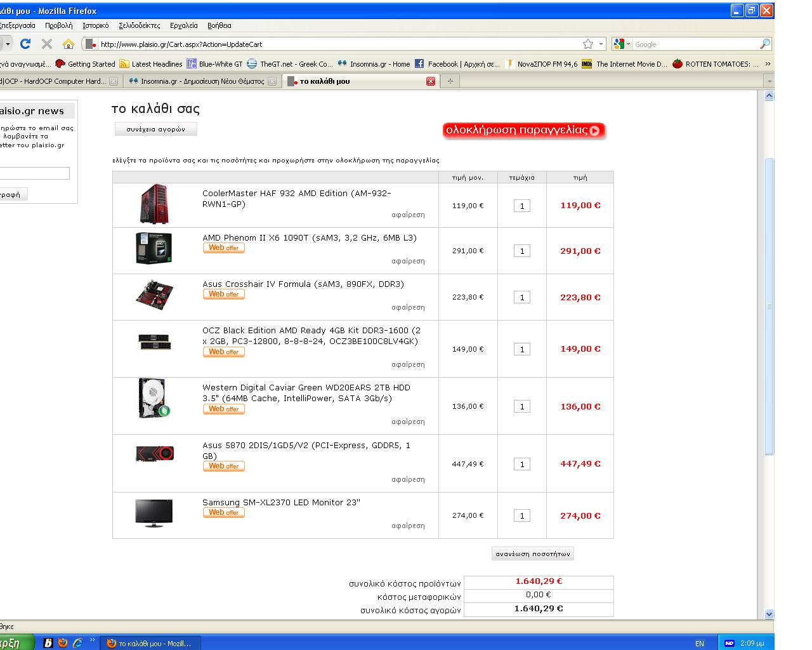Click the CoolerMaster HAF 932 quantity field

pyautogui.click(x=521, y=206)
